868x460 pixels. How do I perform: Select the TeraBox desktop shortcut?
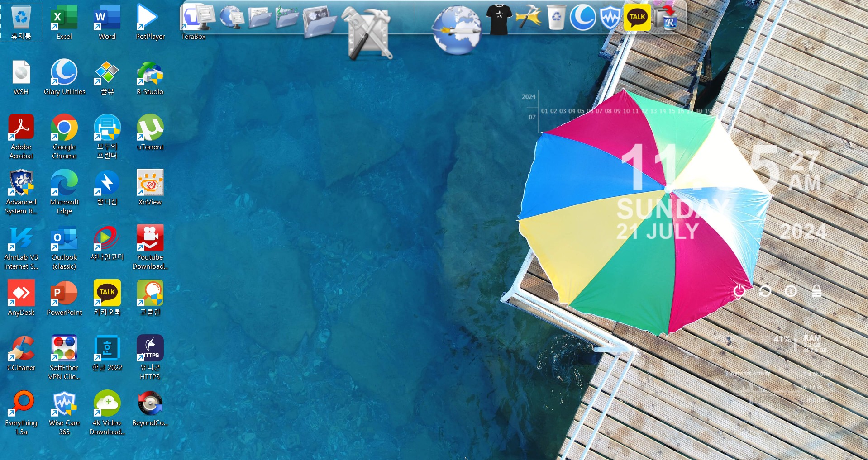pyautogui.click(x=193, y=22)
